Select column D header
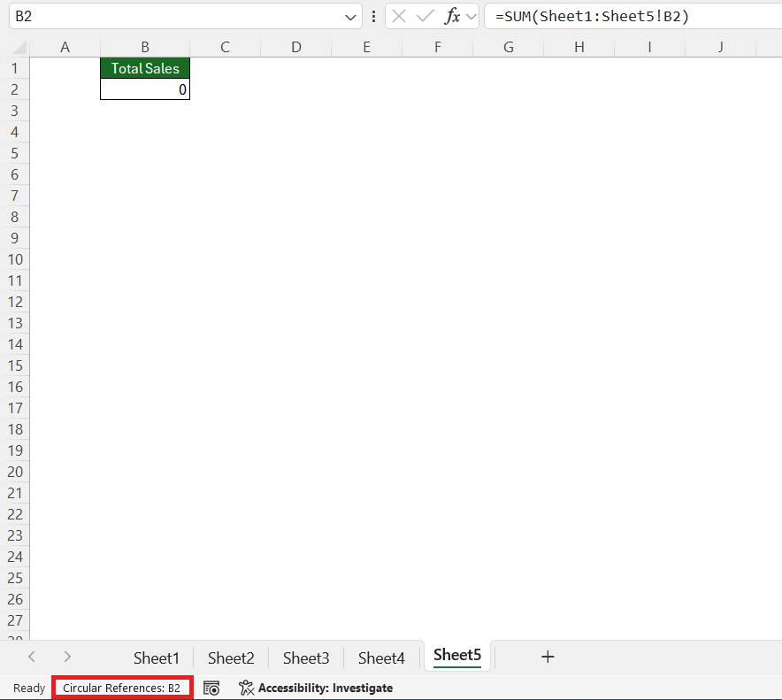This screenshot has width=782, height=700. [296, 48]
